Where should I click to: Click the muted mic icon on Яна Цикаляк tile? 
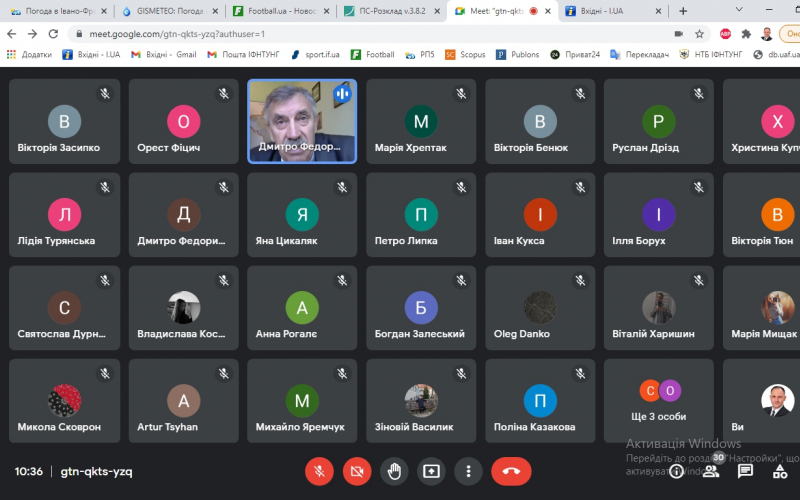click(342, 187)
